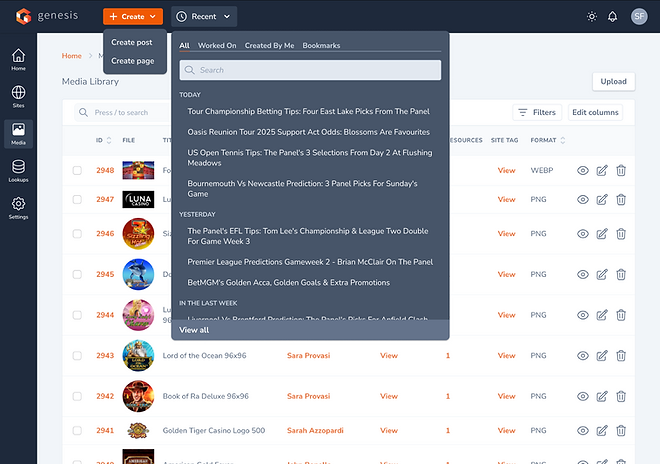The height and width of the screenshot is (464, 660).
Task: Click the Edit columns button
Action: [x=595, y=112]
